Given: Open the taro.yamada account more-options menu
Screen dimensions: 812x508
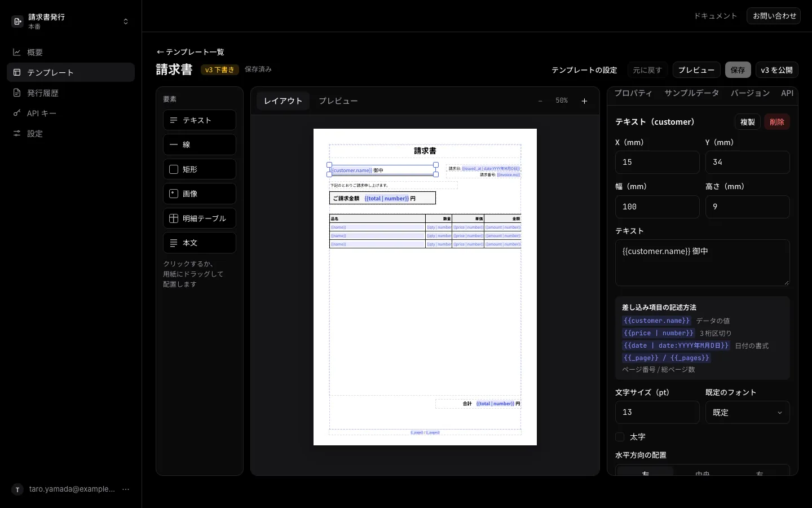Looking at the screenshot, I should pyautogui.click(x=126, y=489).
